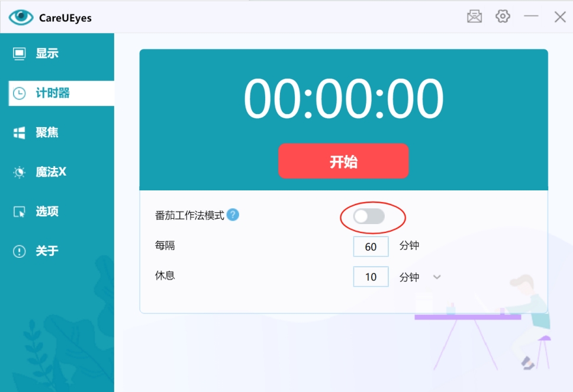
Task: Click the 休息 duration field showing 10
Action: coord(371,277)
